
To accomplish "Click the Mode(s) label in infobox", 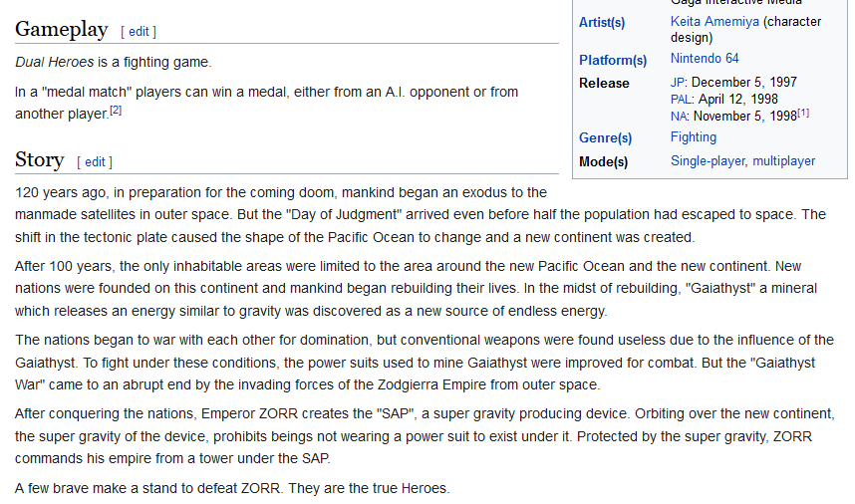I will point(603,162).
